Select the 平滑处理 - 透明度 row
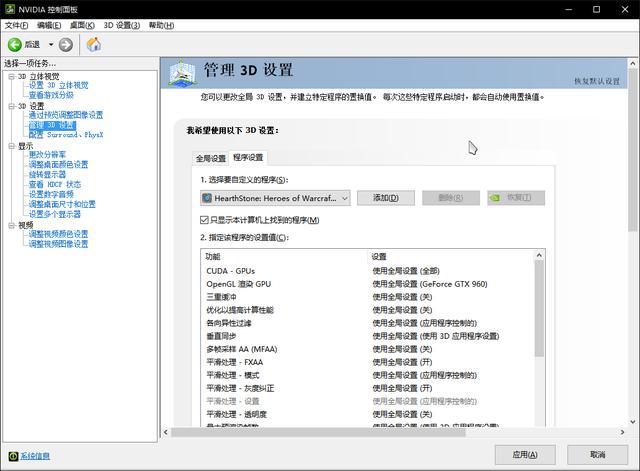 coord(367,415)
